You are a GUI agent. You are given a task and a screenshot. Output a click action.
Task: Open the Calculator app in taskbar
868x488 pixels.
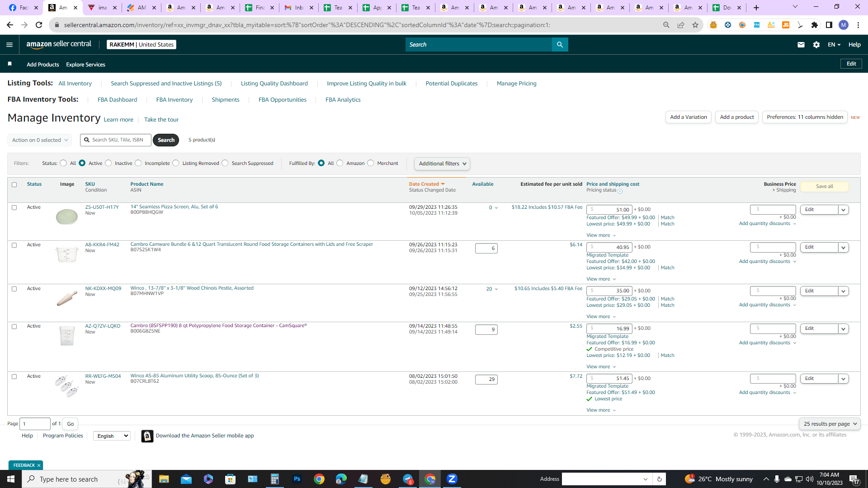click(x=274, y=479)
